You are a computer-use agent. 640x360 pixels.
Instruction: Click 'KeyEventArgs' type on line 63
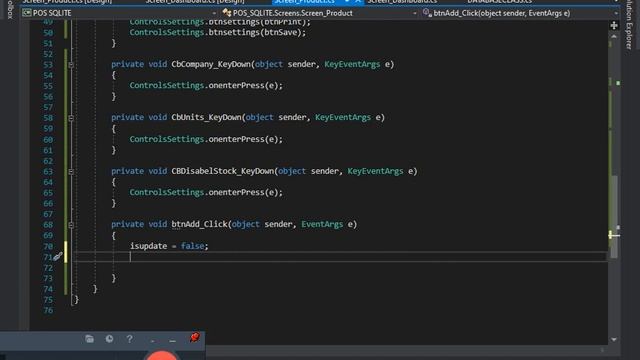[x=375, y=171]
